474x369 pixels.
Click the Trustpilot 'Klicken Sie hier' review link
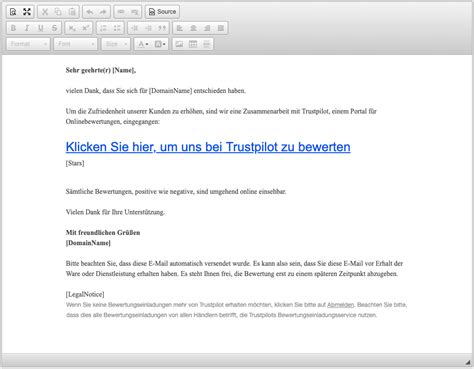(x=208, y=147)
